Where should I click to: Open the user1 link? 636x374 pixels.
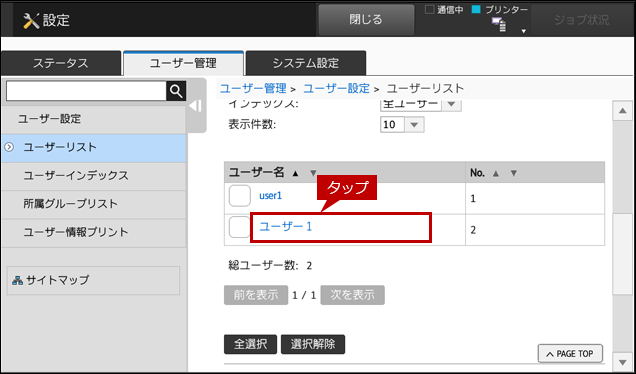tap(271, 196)
